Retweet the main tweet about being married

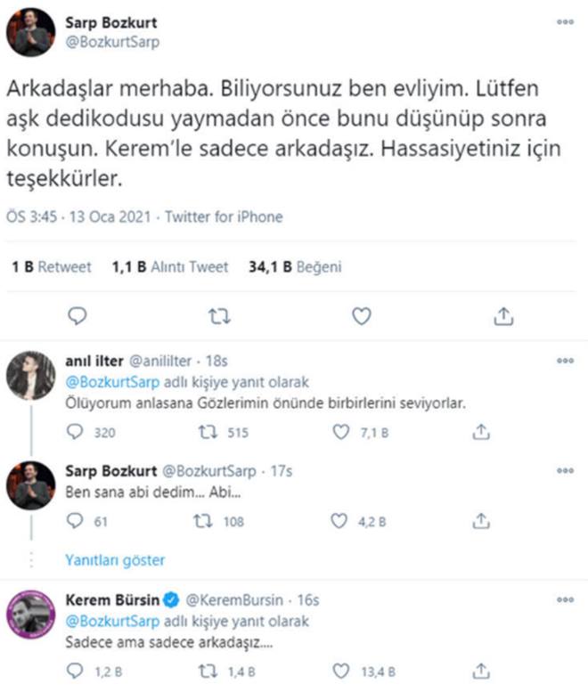[x=219, y=316]
